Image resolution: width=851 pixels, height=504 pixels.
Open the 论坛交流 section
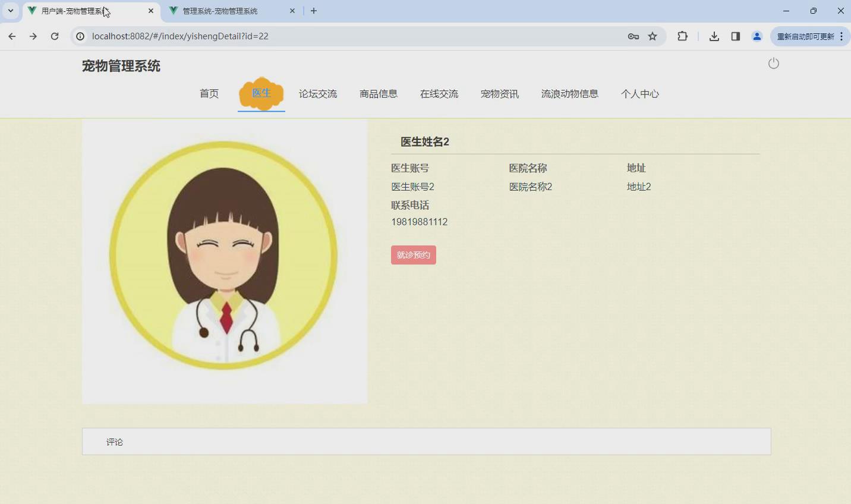tap(318, 93)
